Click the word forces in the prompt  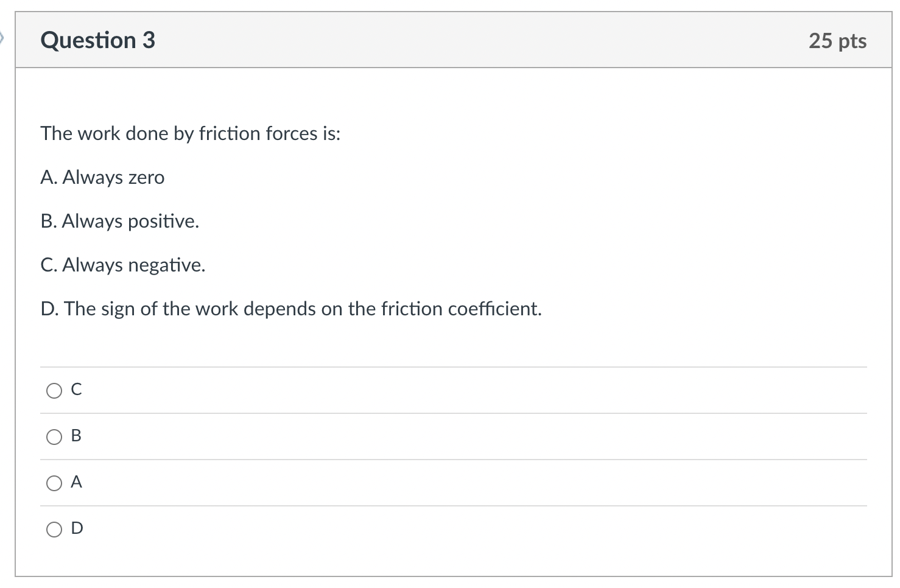[x=292, y=133]
